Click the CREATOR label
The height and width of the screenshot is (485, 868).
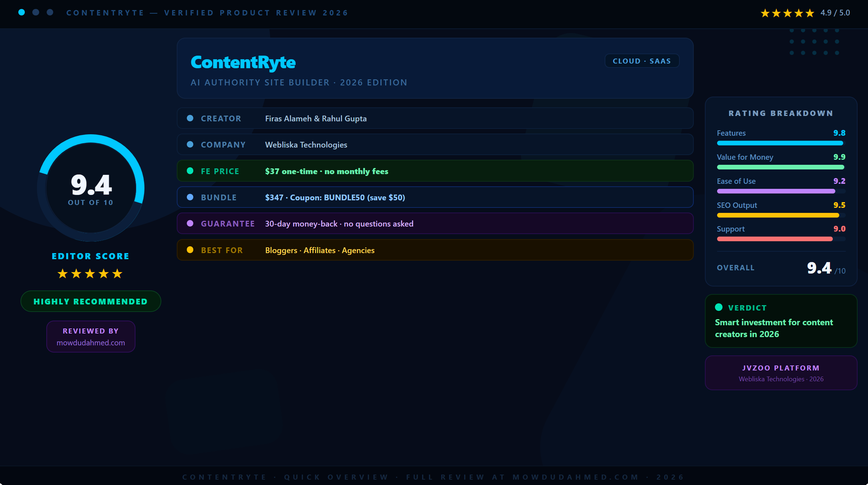click(221, 118)
